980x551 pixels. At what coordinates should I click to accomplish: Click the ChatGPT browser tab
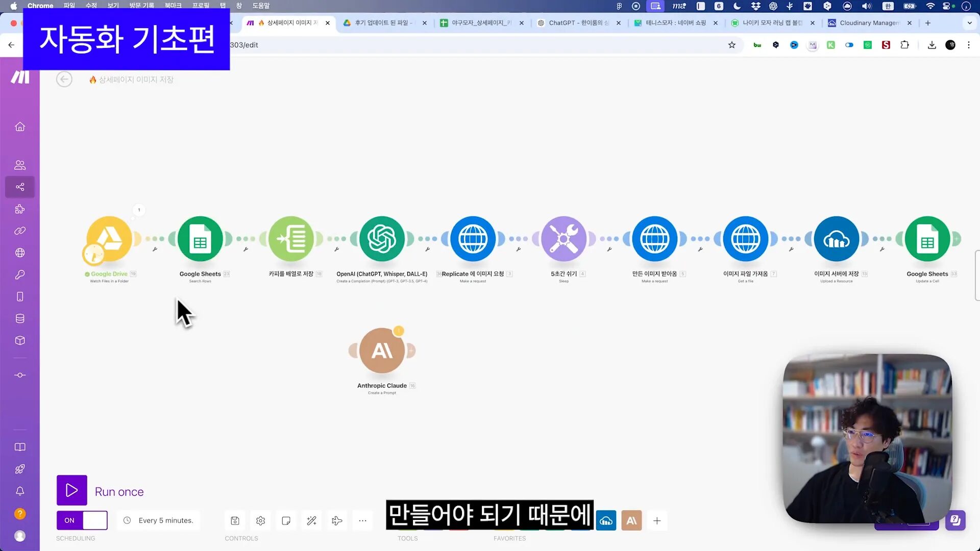(x=575, y=22)
